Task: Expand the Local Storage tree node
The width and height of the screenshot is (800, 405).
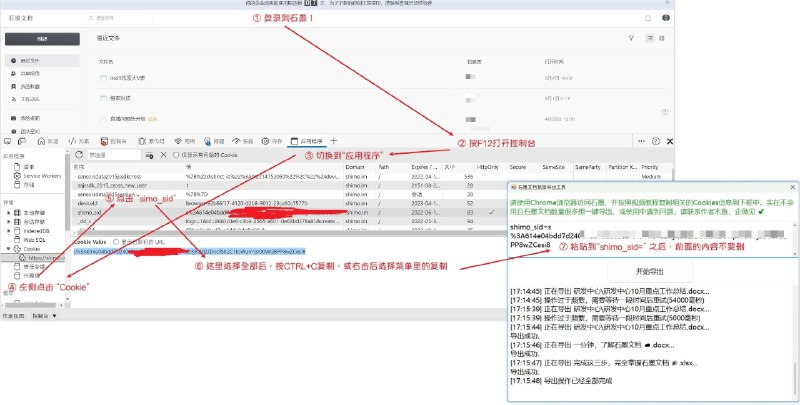Action: [9, 212]
